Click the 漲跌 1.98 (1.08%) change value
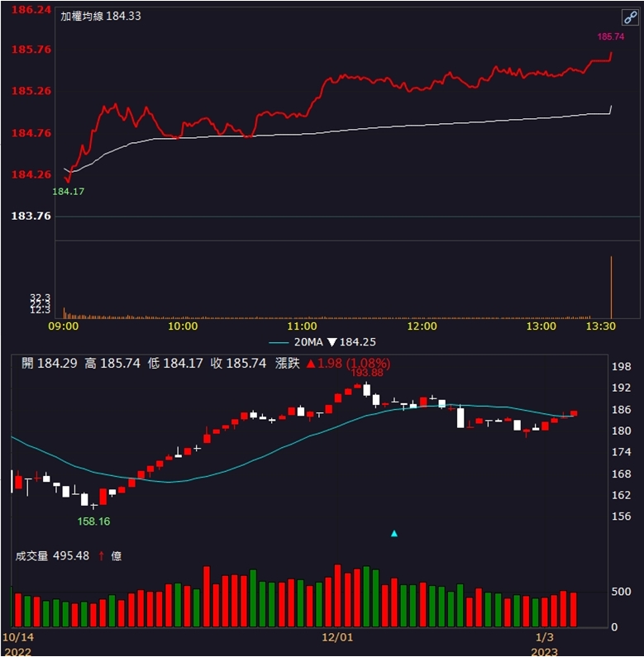Screen dimensions: 644x657 [332, 363]
